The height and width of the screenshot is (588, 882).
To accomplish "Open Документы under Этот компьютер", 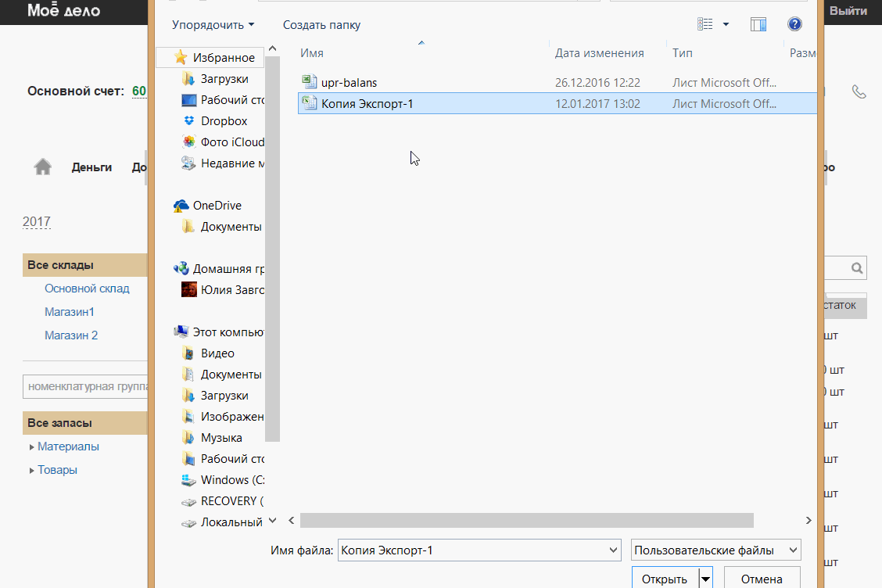I will [221, 375].
